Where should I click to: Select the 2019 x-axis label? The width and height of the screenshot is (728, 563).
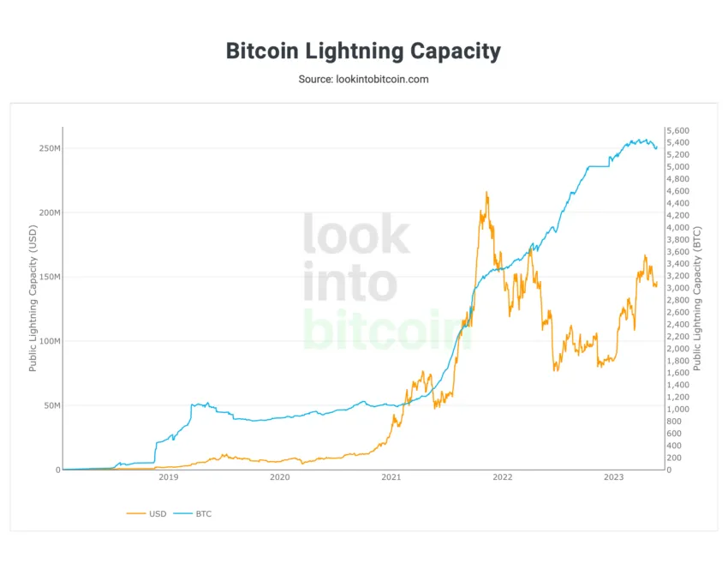[x=168, y=477]
